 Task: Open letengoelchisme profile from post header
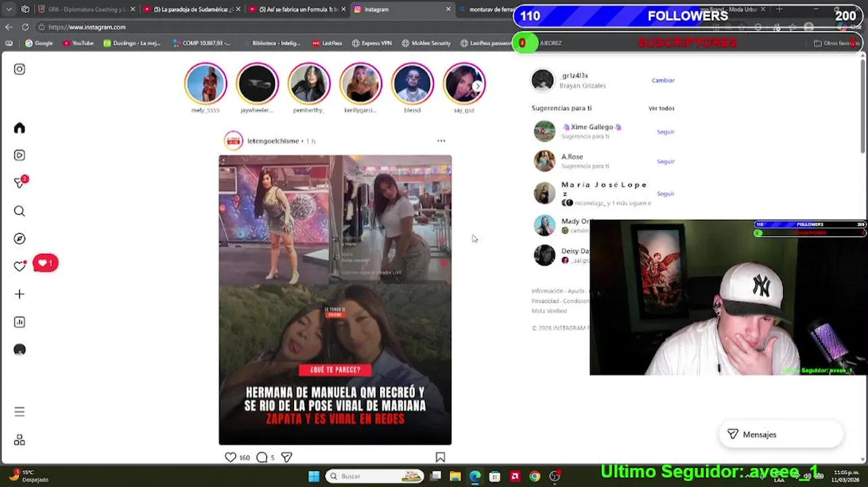coord(273,141)
